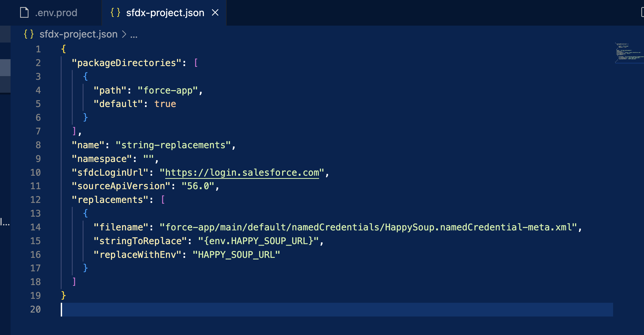The image size is (644, 335).
Task: Click the namedCredential-meta.xml filename value
Action: tap(368, 227)
